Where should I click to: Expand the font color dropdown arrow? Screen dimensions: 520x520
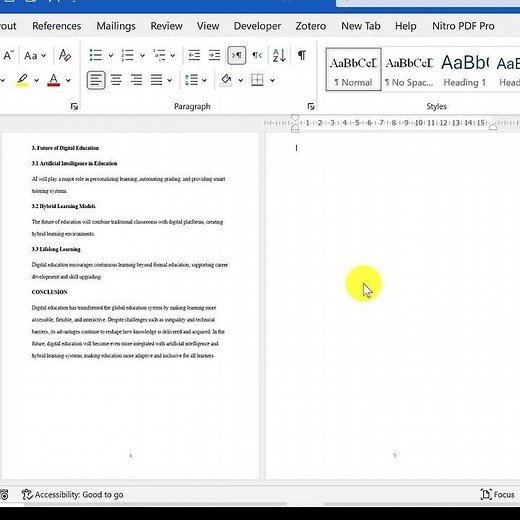pos(68,80)
